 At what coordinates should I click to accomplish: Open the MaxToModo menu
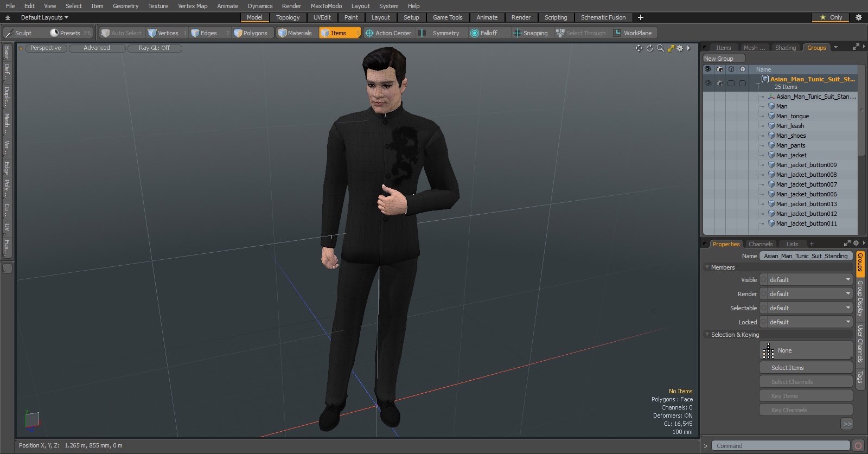coord(326,6)
